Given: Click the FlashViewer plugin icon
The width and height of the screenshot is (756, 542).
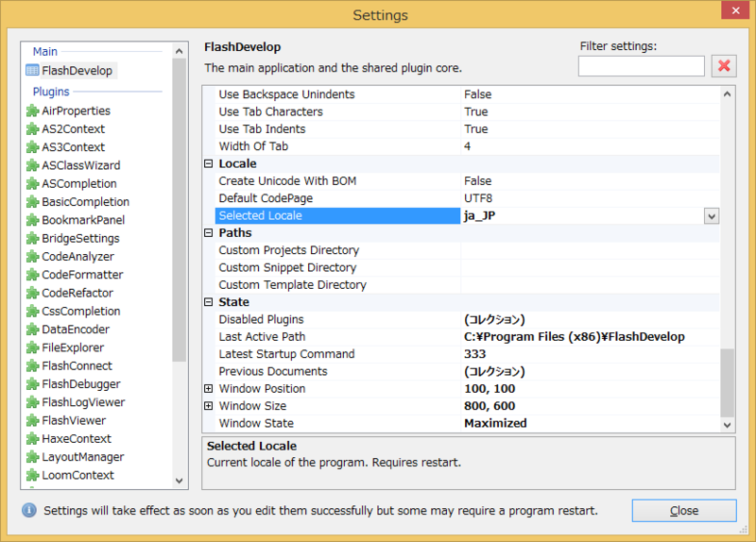Looking at the screenshot, I should (32, 420).
